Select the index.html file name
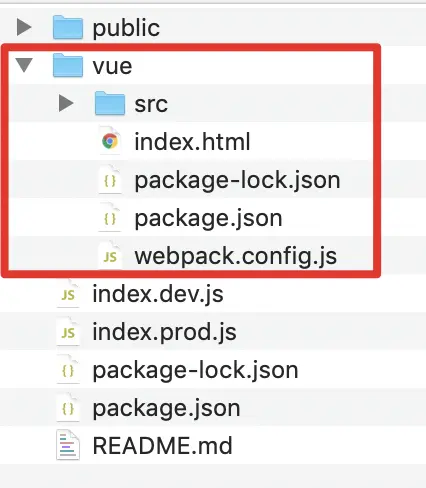Viewport: 426px width, 488px height. tap(192, 142)
